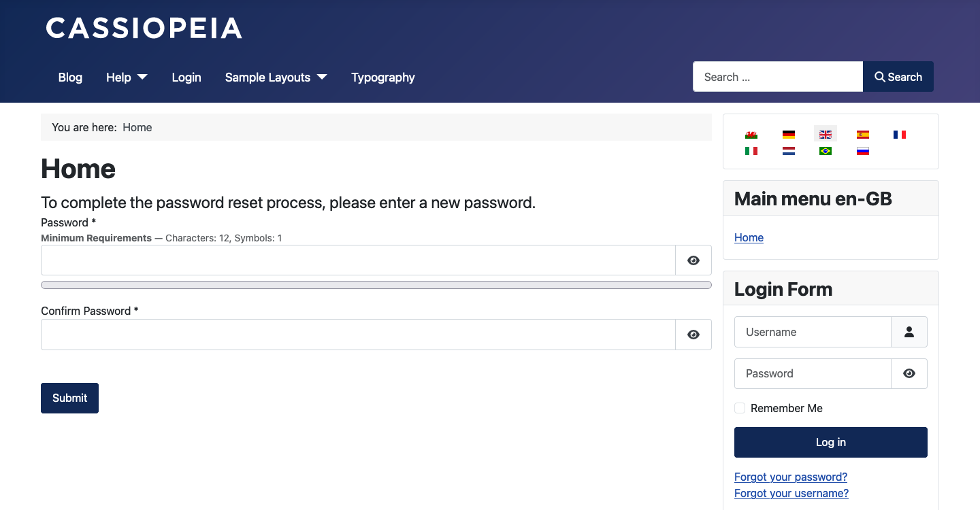Click the password strength meter bar

pyautogui.click(x=376, y=284)
